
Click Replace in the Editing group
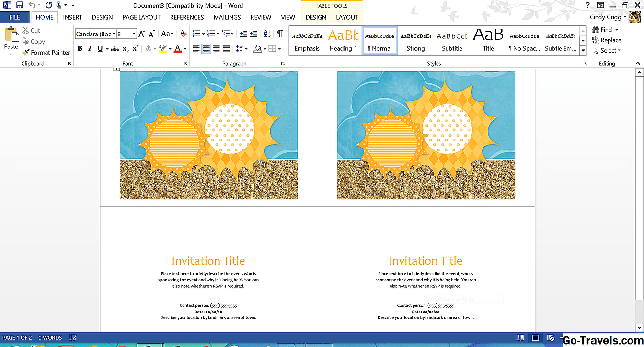(x=607, y=40)
